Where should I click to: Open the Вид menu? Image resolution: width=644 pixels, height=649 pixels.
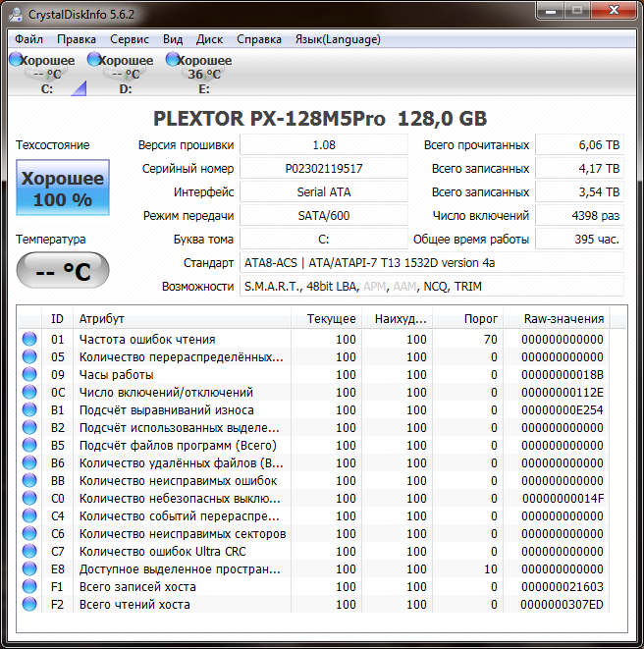tap(173, 39)
